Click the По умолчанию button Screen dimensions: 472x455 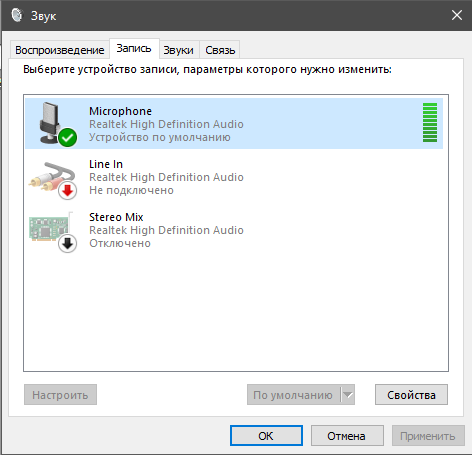pos(293,395)
